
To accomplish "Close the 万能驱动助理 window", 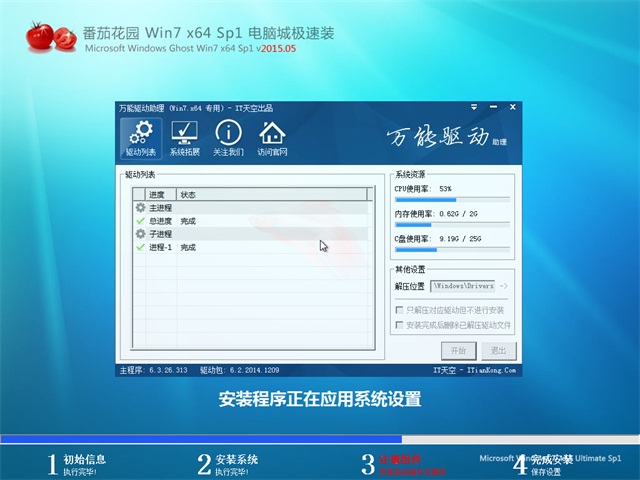I will pos(513,107).
